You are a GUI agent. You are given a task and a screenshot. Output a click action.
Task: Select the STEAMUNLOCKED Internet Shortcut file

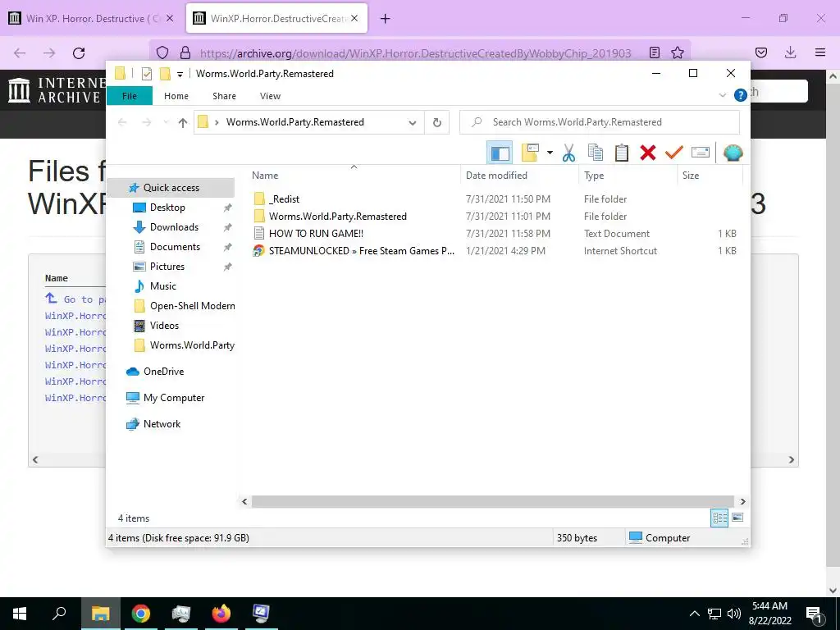pos(354,251)
